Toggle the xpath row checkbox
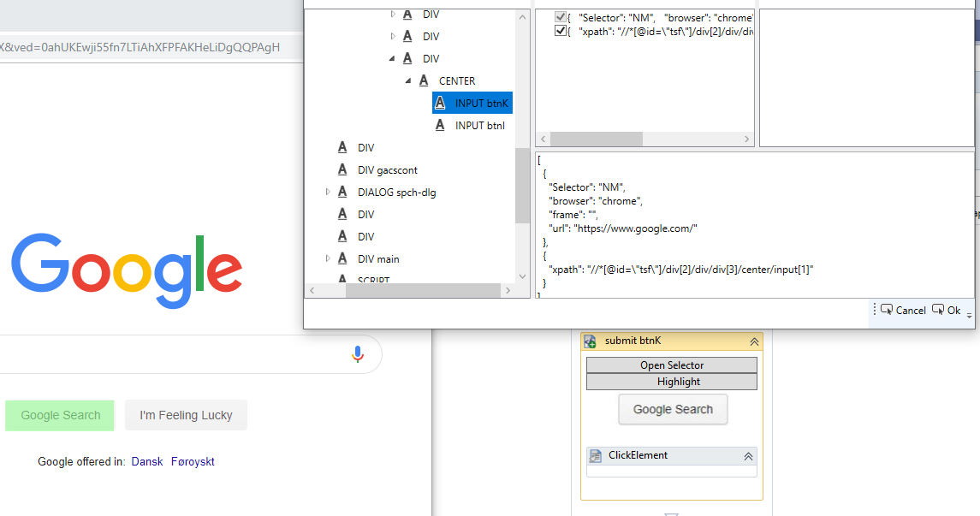 point(561,31)
